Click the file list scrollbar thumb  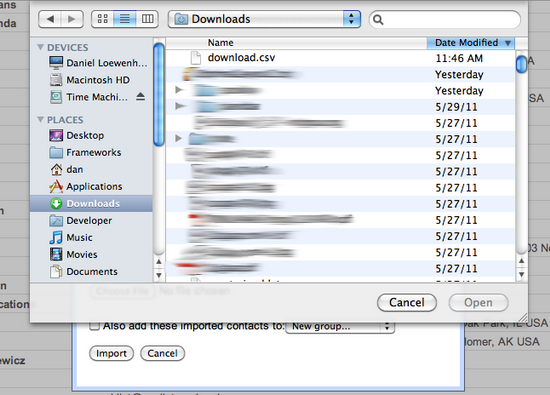coord(522,64)
